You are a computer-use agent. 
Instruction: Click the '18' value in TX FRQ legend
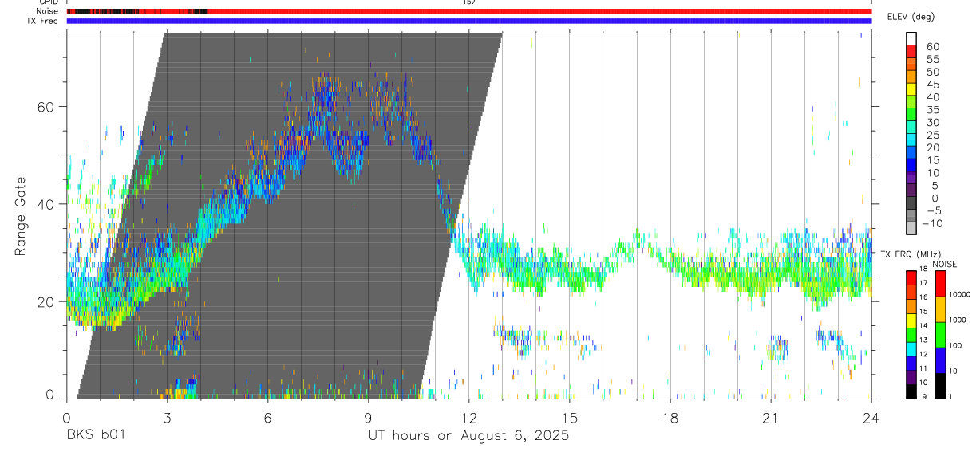tap(924, 269)
